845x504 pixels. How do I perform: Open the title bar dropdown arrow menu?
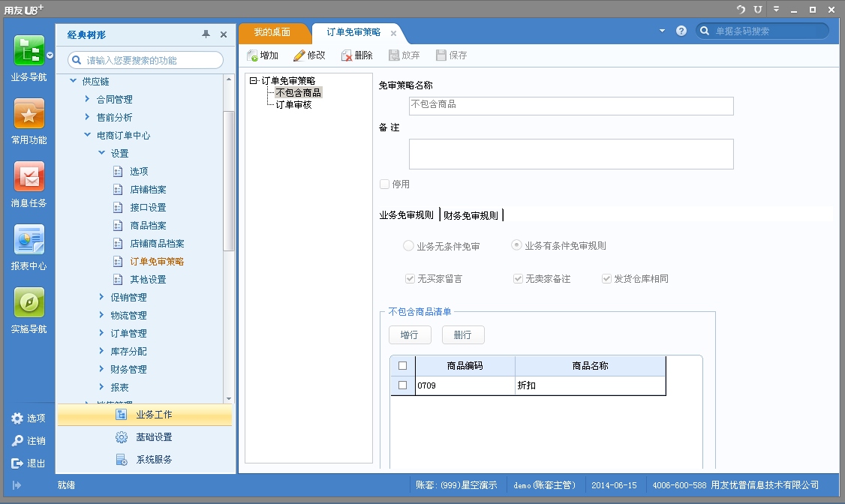click(776, 9)
